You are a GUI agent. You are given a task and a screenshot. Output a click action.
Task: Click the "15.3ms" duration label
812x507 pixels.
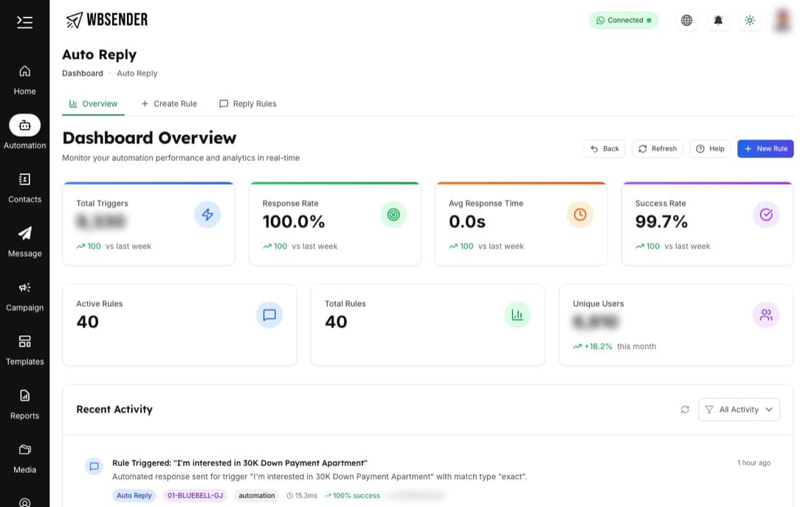coord(302,496)
